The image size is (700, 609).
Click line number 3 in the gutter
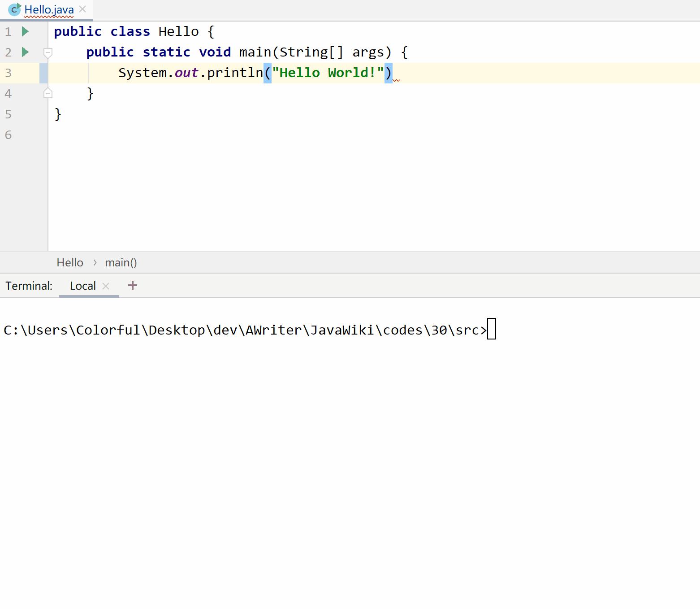pyautogui.click(x=8, y=73)
